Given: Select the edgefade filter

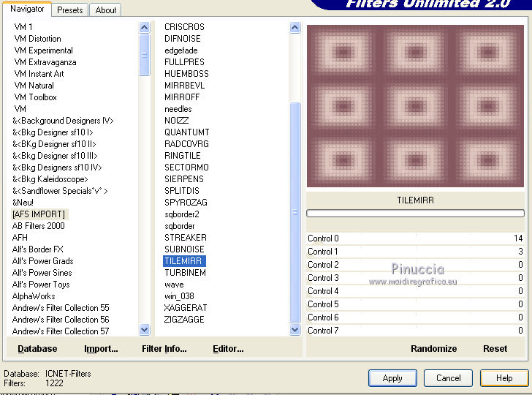Looking at the screenshot, I should coord(181,50).
